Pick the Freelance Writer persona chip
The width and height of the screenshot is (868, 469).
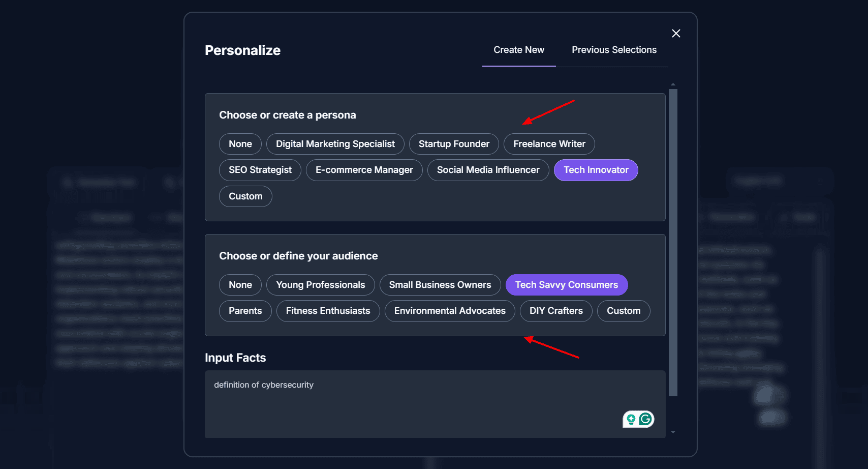(x=549, y=144)
